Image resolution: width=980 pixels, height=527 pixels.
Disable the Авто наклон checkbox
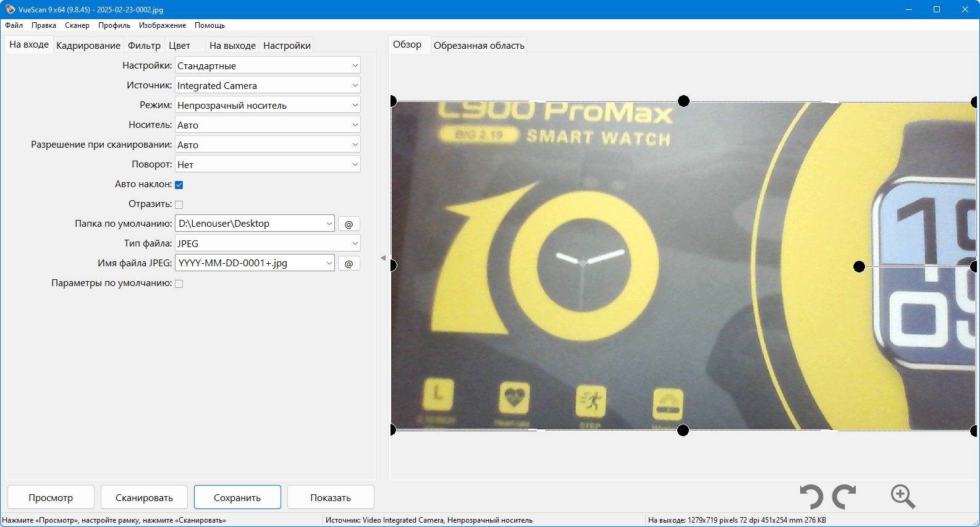pyautogui.click(x=179, y=185)
